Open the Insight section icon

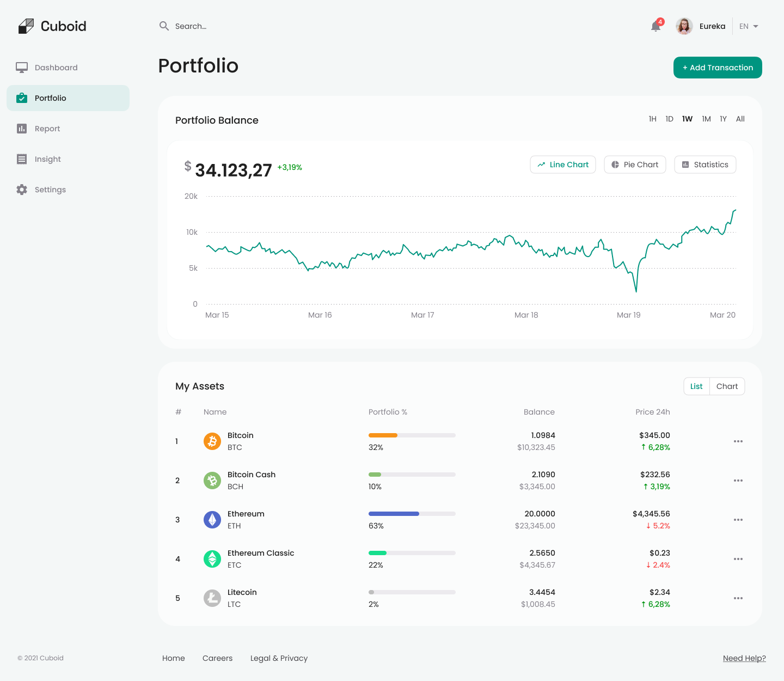[x=22, y=159]
